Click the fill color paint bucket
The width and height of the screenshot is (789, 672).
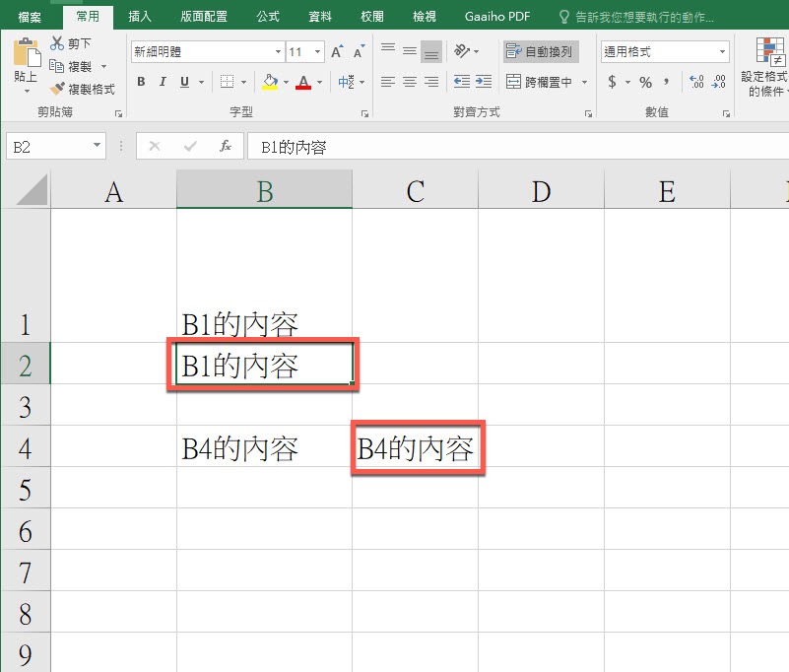270,82
